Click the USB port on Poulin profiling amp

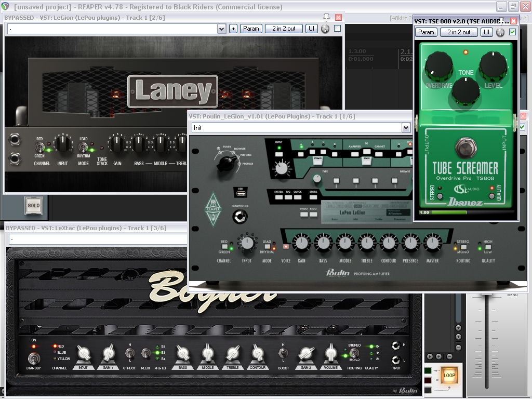tap(240, 193)
